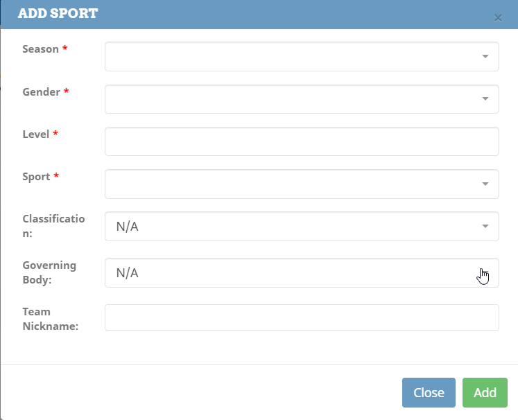Click the Classification dropdown arrow
518x420 pixels.
coord(485,227)
